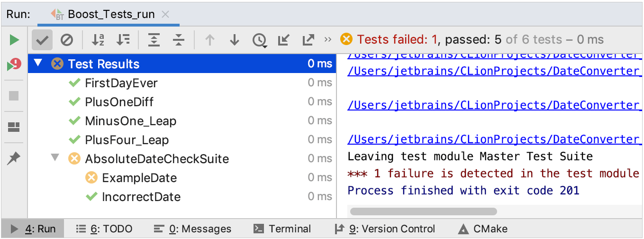The height and width of the screenshot is (239, 644).
Task: Pin the Run tab with pin icon
Action: pyautogui.click(x=14, y=158)
